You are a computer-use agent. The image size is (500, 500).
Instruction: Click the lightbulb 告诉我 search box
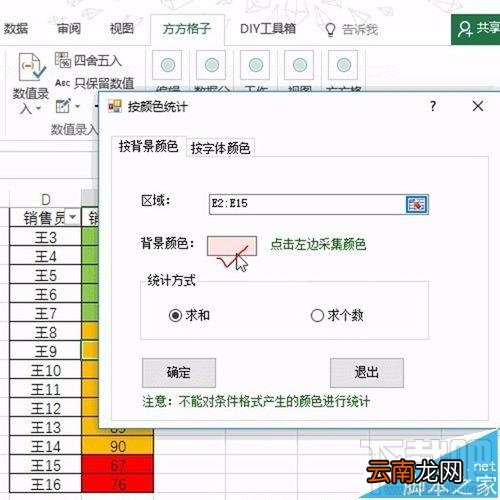tap(352, 30)
